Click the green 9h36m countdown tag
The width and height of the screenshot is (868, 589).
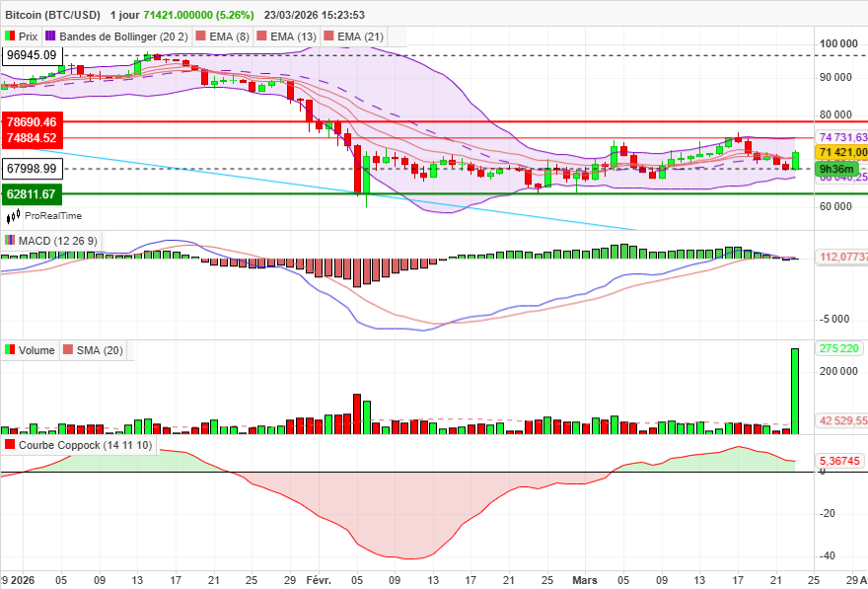836,170
